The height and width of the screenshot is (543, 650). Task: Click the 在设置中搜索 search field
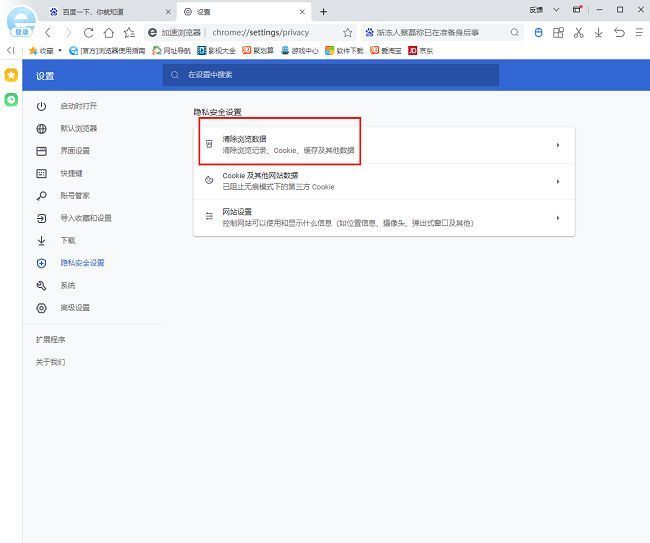coord(330,75)
